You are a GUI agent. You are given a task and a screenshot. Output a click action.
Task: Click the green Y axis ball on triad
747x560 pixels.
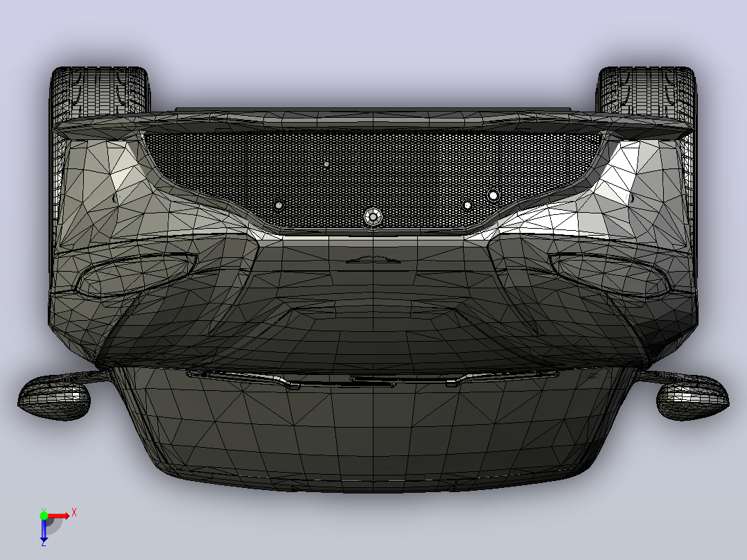point(44,515)
